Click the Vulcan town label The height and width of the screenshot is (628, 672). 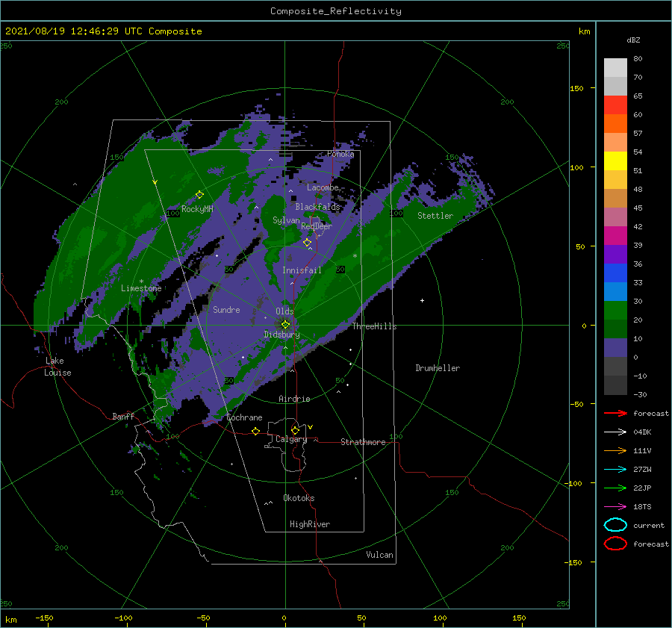pos(379,555)
